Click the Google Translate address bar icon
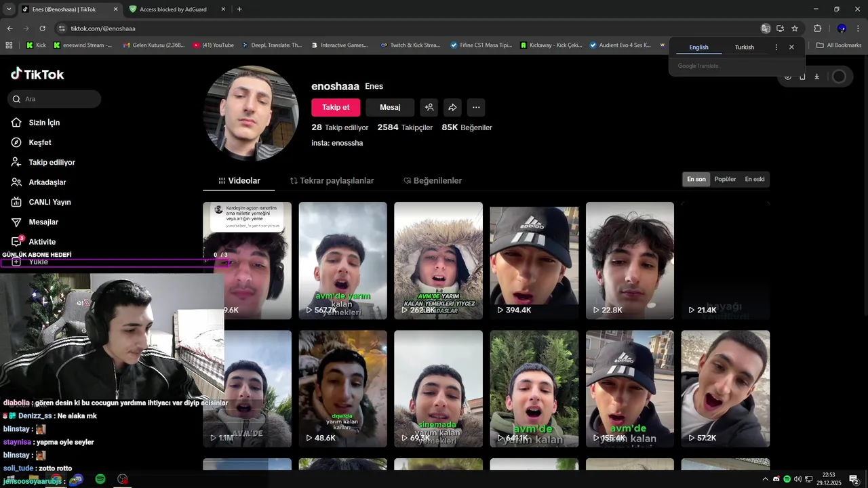Screen dimensions: 868x488 point(766,28)
